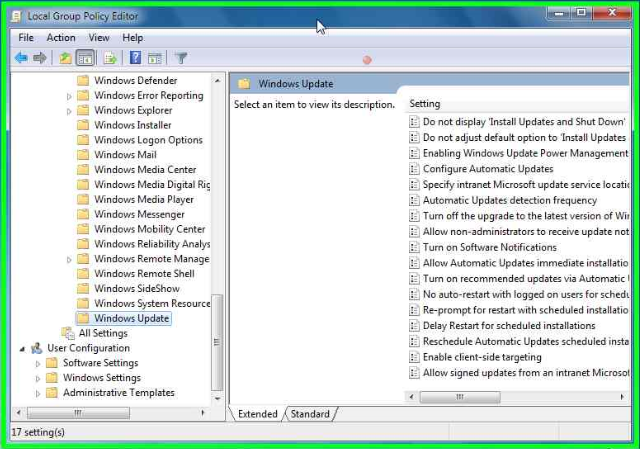Toggle the Show/Hide Action Pane icon
This screenshot has width=640, height=449.
point(155,58)
